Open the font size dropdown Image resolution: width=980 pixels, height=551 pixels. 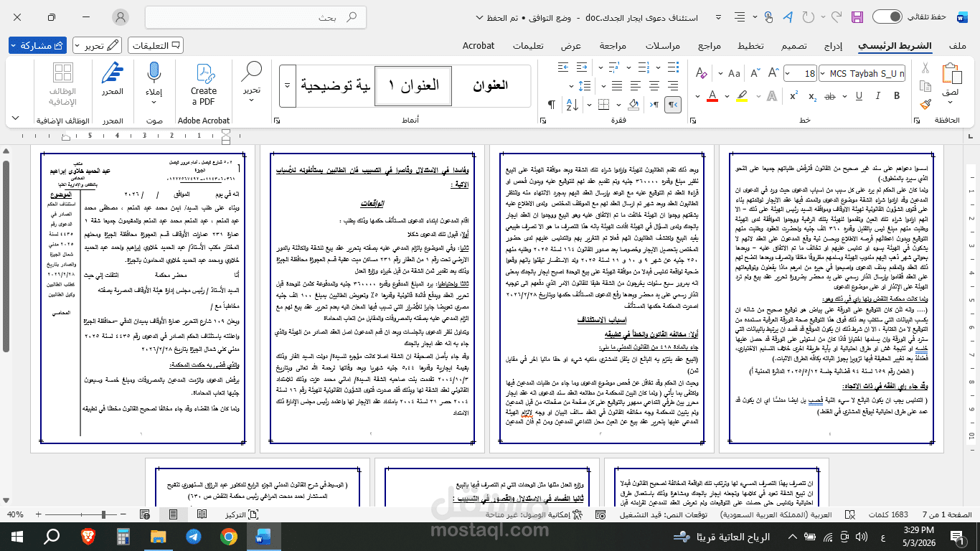(788, 73)
